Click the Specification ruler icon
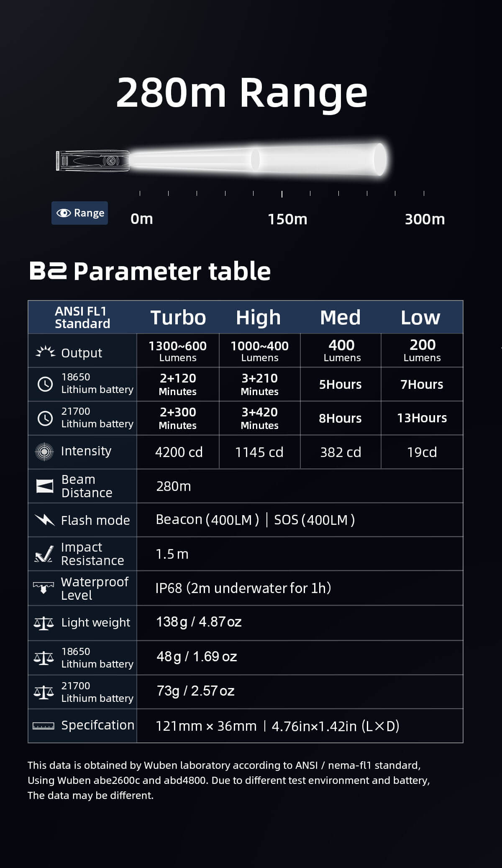Viewport: 502px width, 868px height. (x=44, y=726)
